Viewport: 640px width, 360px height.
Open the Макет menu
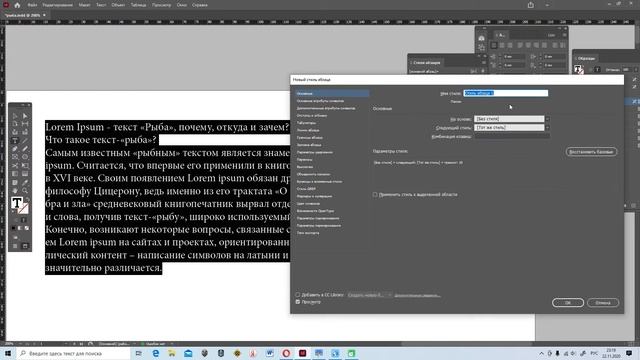(x=84, y=5)
